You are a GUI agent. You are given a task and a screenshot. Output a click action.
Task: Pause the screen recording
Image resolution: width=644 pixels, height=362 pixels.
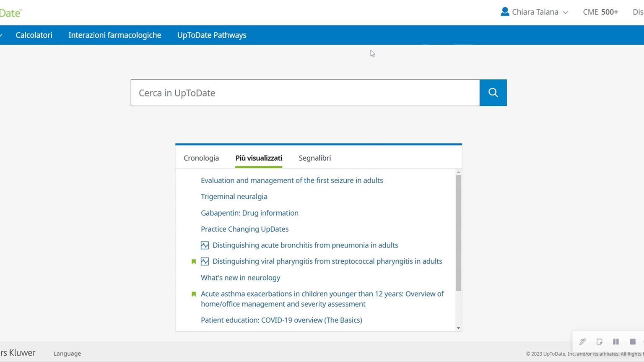pyautogui.click(x=616, y=341)
